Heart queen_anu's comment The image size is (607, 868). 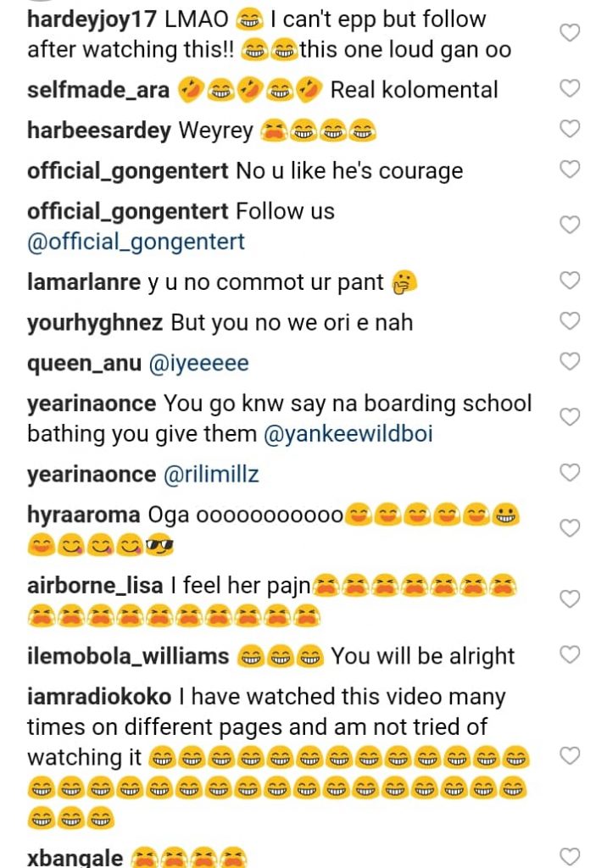pyautogui.click(x=571, y=362)
